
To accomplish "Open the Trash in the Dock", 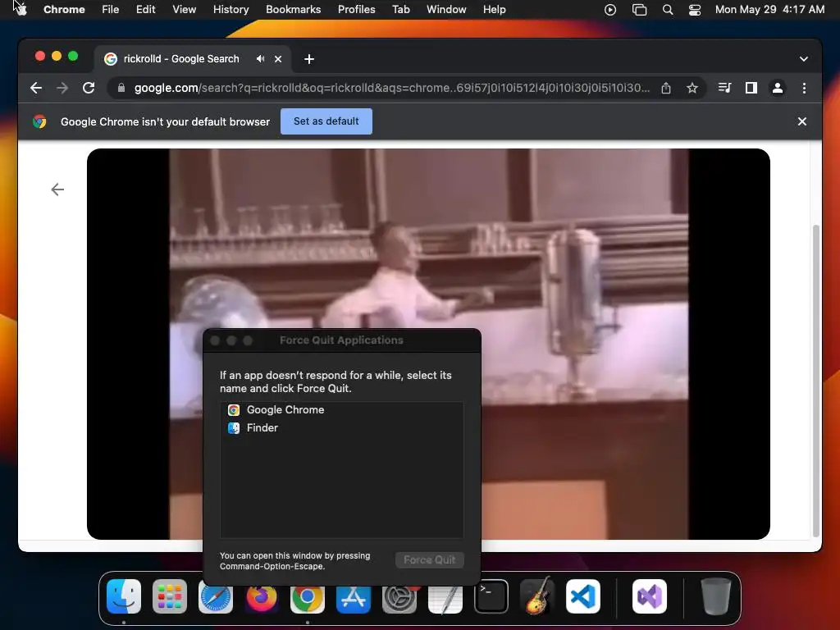I will pos(715,596).
